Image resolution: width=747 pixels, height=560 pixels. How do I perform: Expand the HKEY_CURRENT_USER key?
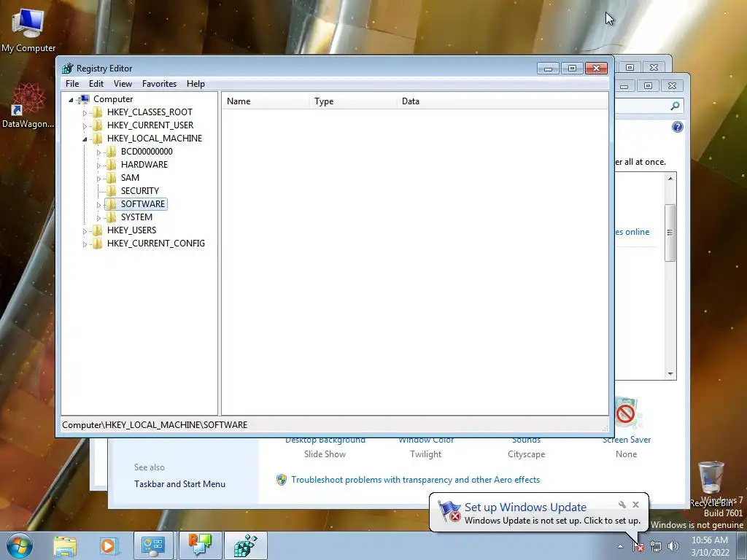85,125
